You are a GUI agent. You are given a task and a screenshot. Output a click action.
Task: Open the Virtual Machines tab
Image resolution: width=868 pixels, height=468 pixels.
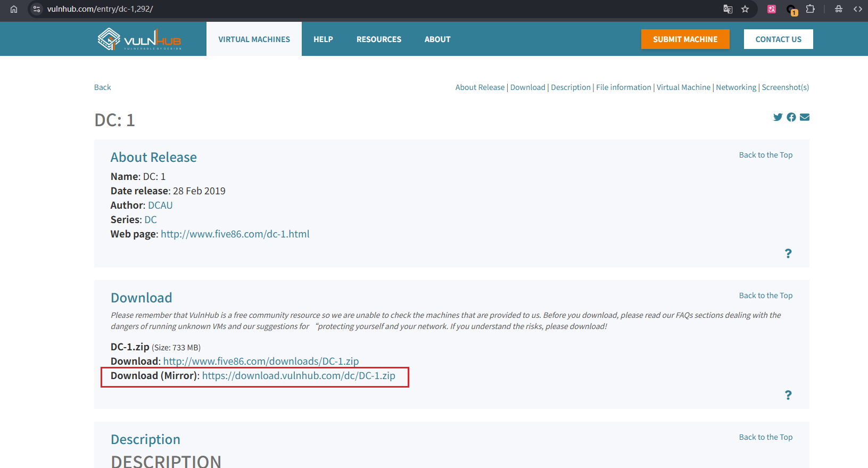click(254, 39)
